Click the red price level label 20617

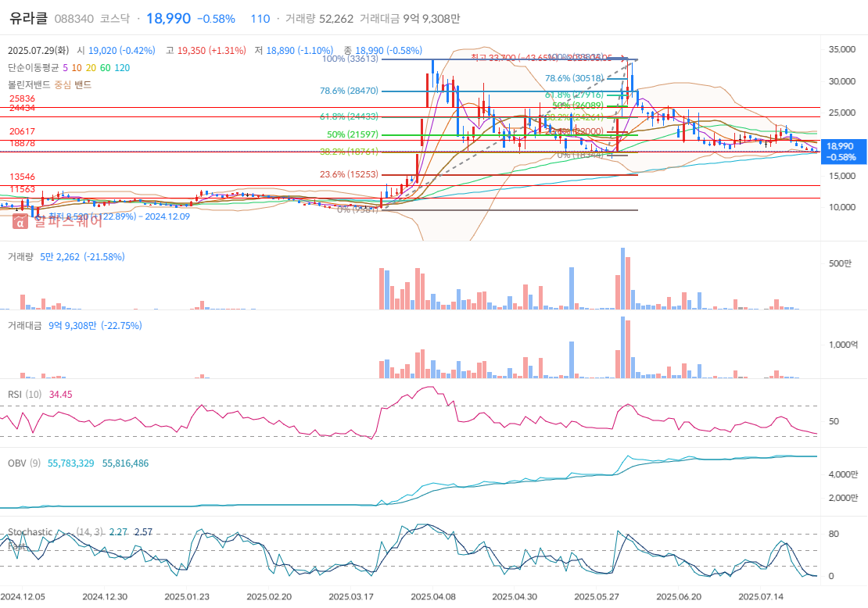tap(22, 131)
